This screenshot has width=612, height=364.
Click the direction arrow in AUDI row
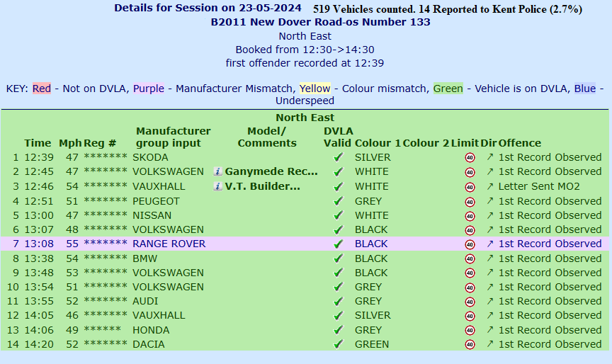pyautogui.click(x=490, y=301)
